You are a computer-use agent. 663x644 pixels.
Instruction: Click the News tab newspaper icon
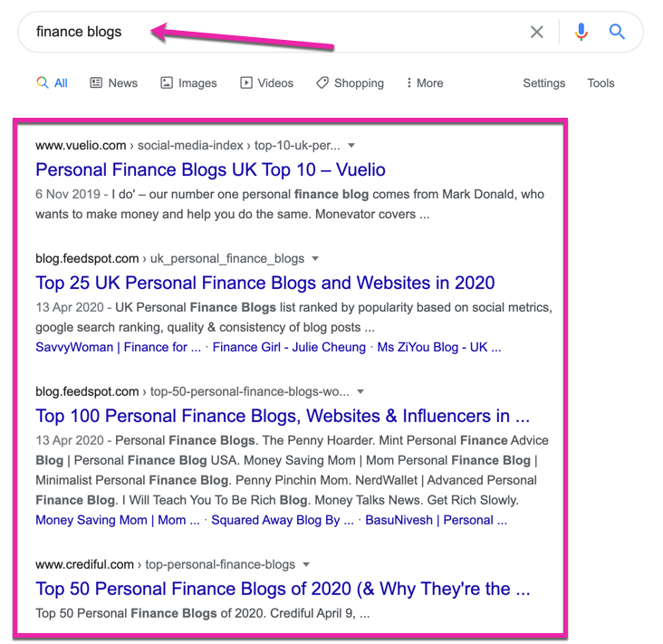[96, 82]
